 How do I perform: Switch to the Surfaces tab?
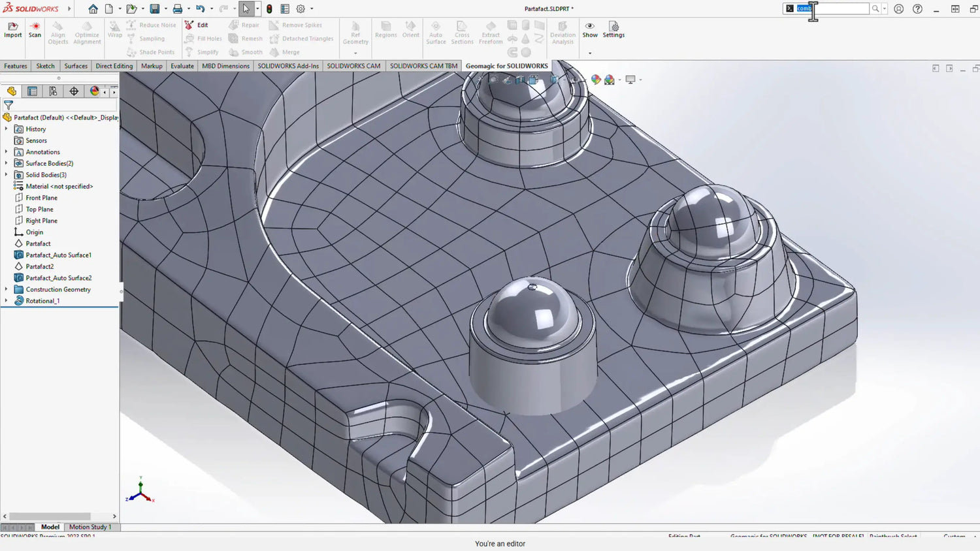click(x=76, y=66)
